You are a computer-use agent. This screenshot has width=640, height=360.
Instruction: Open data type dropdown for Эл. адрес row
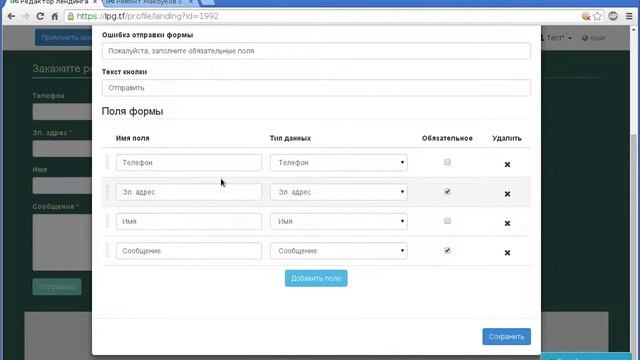tap(339, 192)
